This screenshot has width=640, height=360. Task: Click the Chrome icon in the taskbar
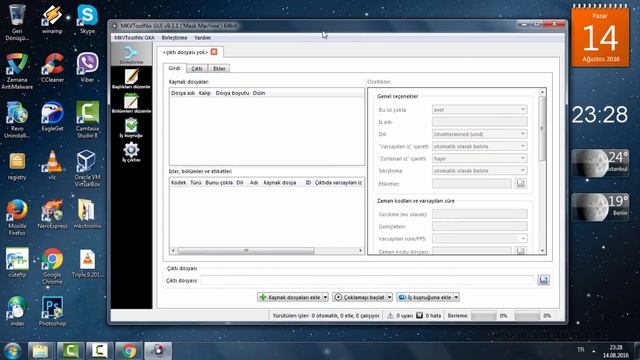129,351
